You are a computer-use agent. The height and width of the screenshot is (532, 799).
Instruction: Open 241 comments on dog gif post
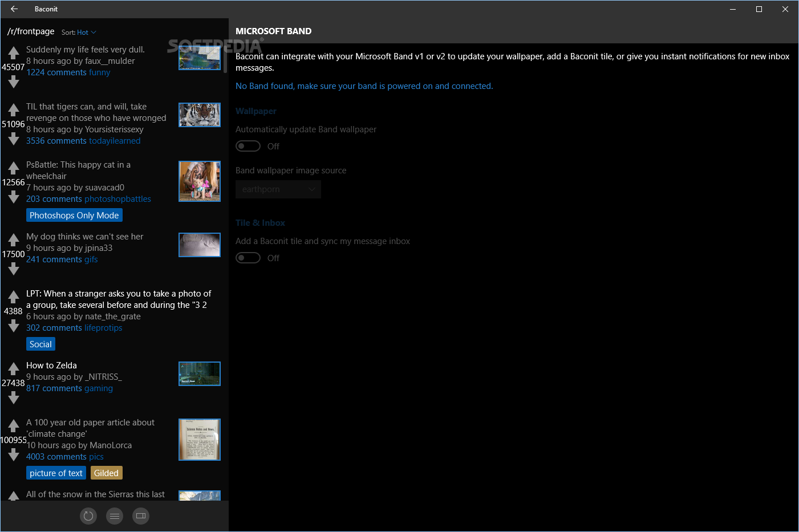(x=54, y=259)
